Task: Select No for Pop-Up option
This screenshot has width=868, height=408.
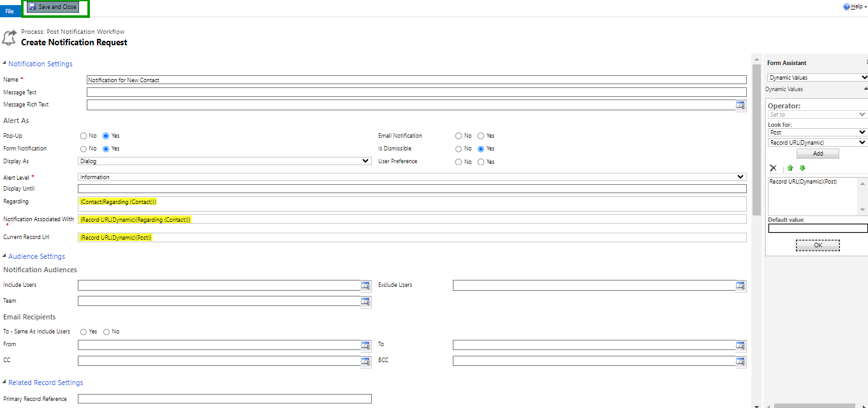Action: pyautogui.click(x=84, y=136)
